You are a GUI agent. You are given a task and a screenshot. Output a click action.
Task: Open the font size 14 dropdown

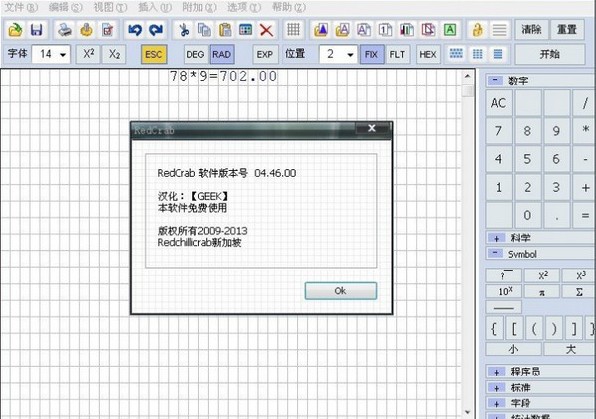pos(51,54)
